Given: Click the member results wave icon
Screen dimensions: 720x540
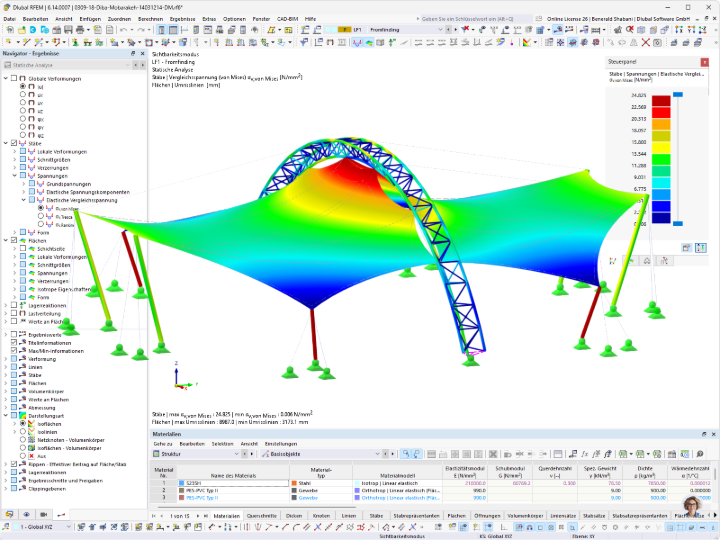Looking at the screenshot, I should 357,42.
